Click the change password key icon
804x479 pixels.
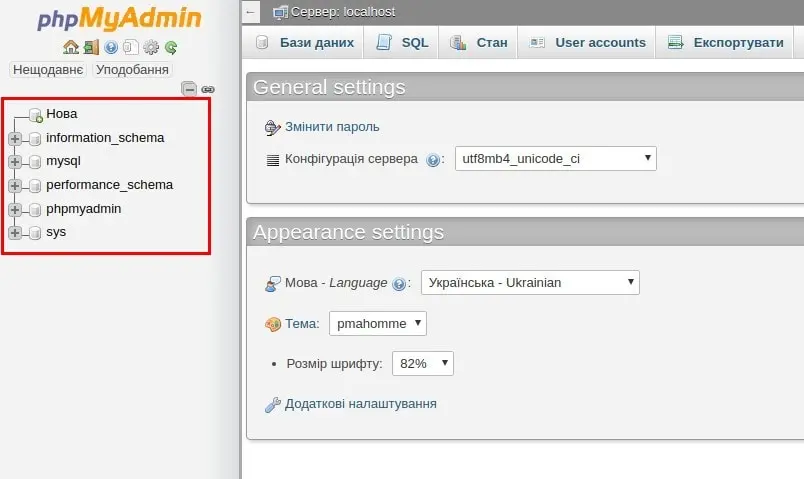(272, 127)
